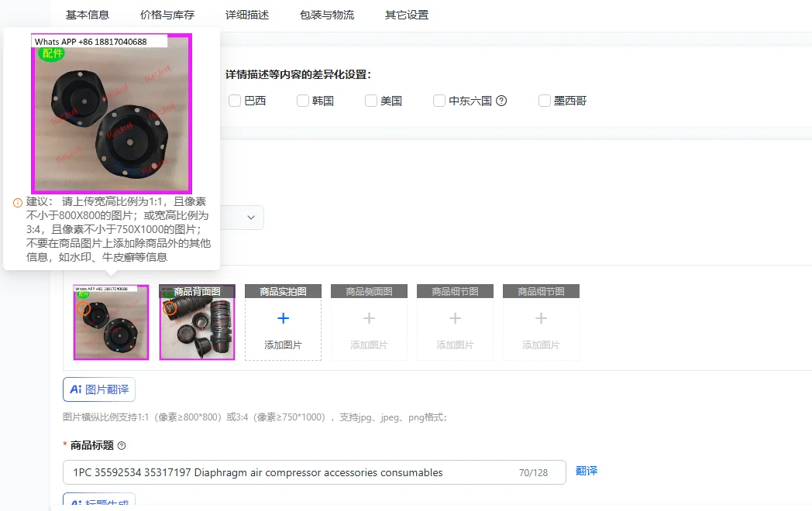Select 包装与物流 tab
This screenshot has height=511, width=812.
(327, 15)
